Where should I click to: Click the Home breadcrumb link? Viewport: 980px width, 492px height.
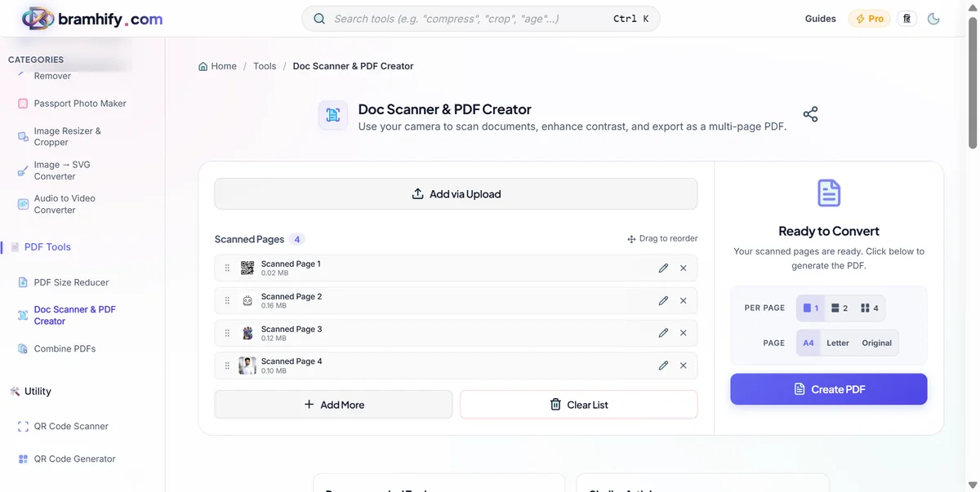click(217, 66)
